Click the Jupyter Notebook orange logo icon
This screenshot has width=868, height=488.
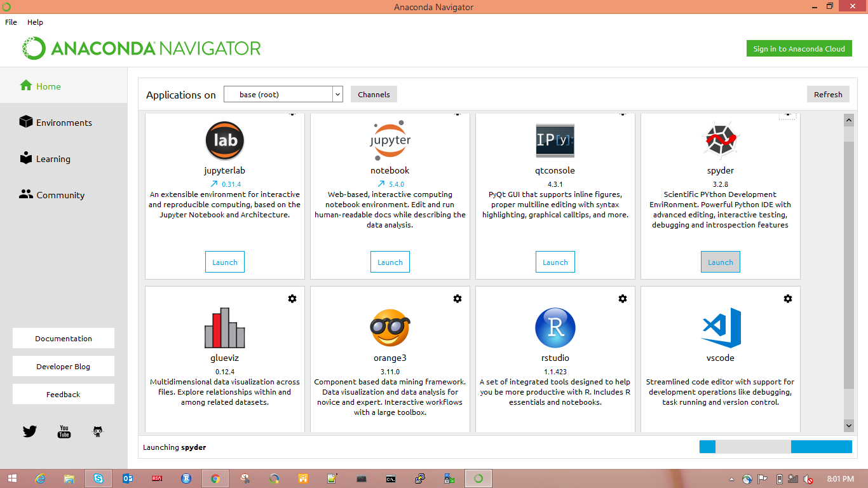coord(390,140)
